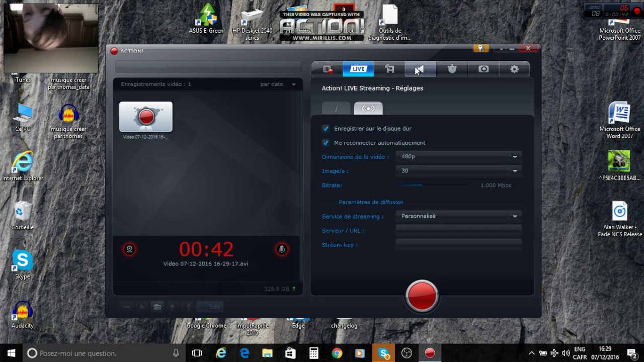Click the Cortana search box
The width and height of the screenshot is (644, 362).
105,353
